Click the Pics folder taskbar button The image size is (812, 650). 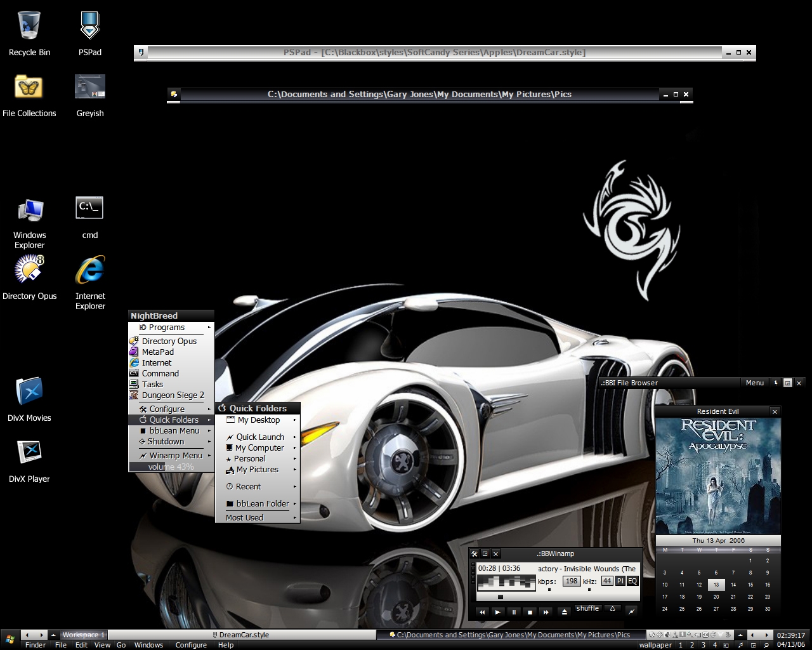click(510, 635)
